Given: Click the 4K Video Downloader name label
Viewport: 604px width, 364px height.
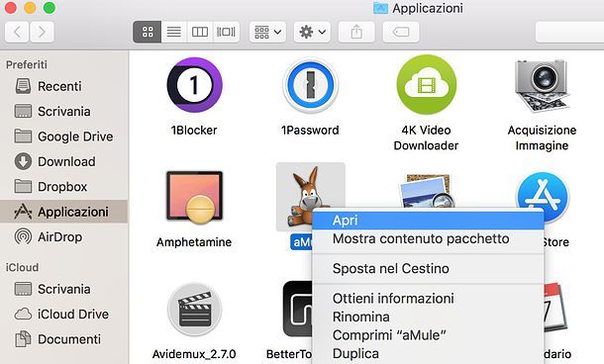Looking at the screenshot, I should tap(426, 137).
